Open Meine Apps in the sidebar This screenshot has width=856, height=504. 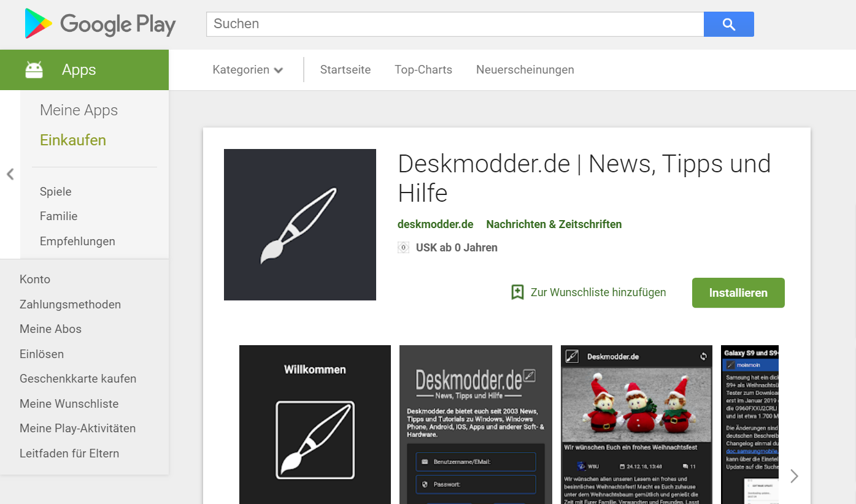pos(79,110)
